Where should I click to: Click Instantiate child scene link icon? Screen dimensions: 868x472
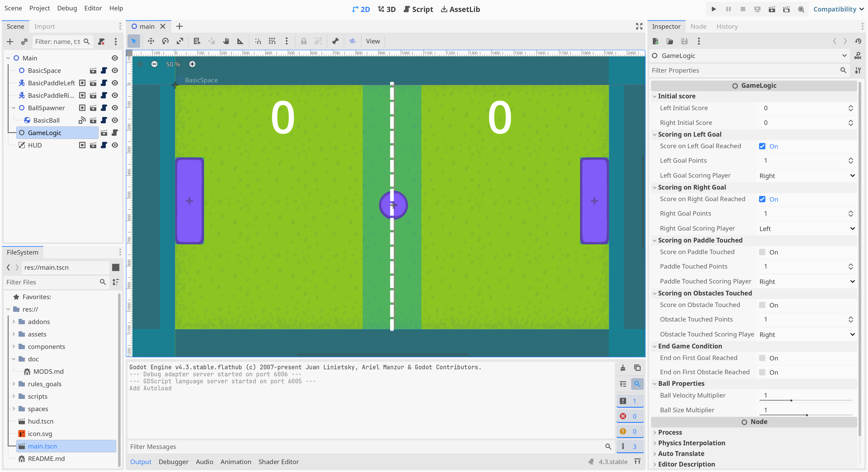[x=24, y=41]
